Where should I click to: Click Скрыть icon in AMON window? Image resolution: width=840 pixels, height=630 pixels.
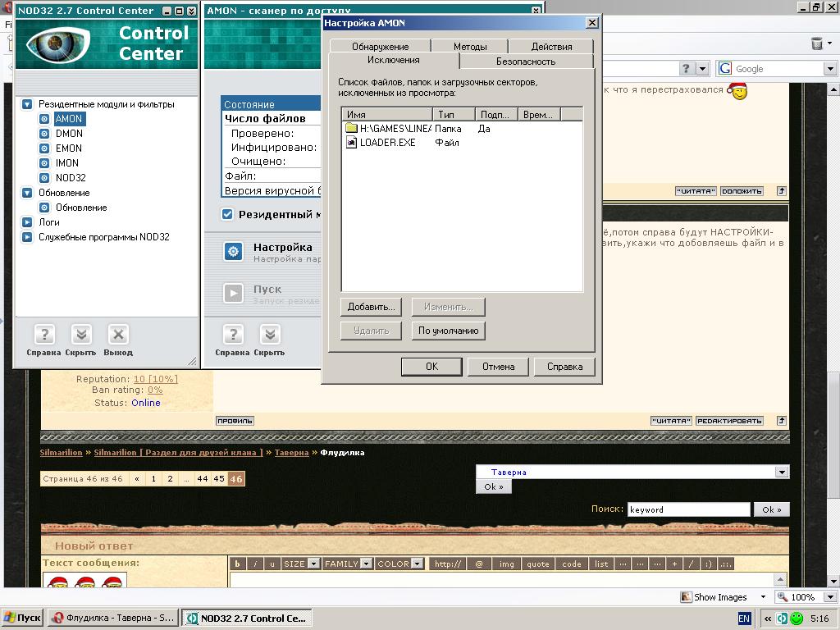coord(270,335)
